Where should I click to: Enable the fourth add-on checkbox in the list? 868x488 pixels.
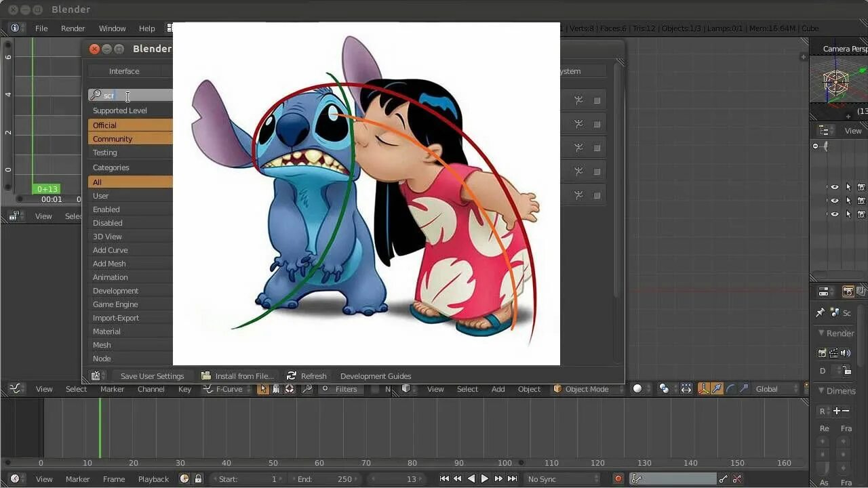coord(597,171)
